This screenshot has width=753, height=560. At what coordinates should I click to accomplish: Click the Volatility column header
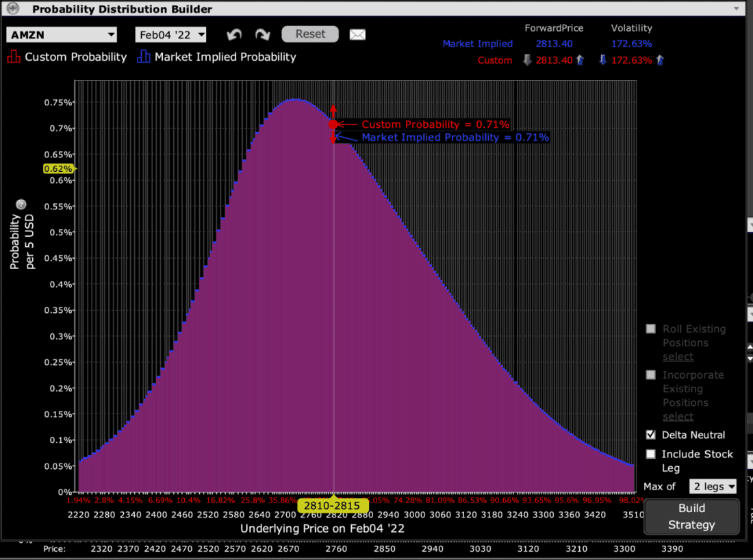pos(632,28)
